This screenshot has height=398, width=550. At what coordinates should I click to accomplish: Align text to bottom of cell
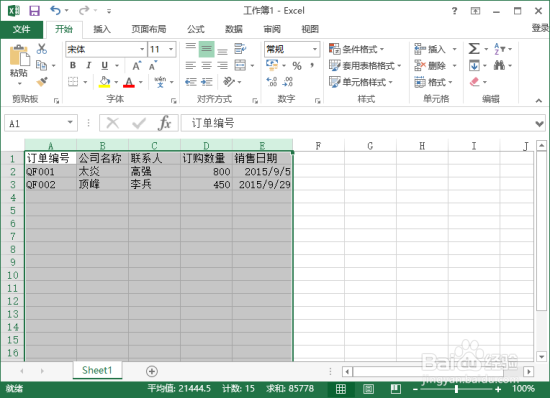222,51
